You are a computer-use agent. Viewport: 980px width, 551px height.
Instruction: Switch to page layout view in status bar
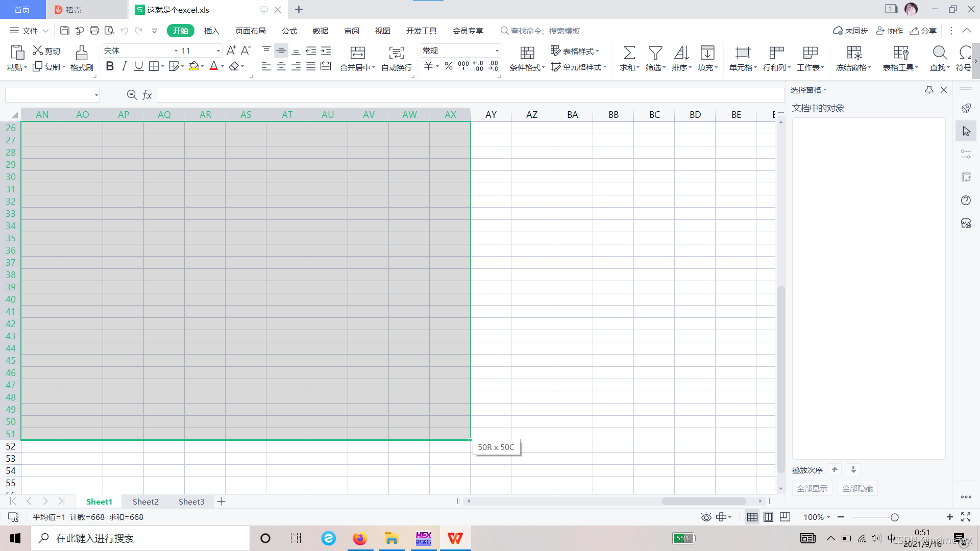(x=768, y=517)
